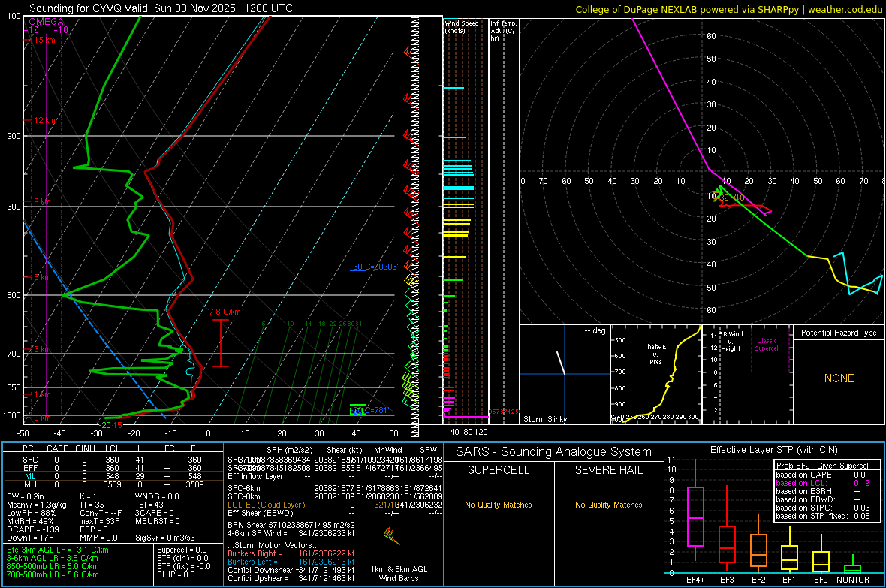Screen dimensions: 886x588
Task: Click 'Prob EF2+ Given Supercell' legend heading
Action: click(823, 466)
